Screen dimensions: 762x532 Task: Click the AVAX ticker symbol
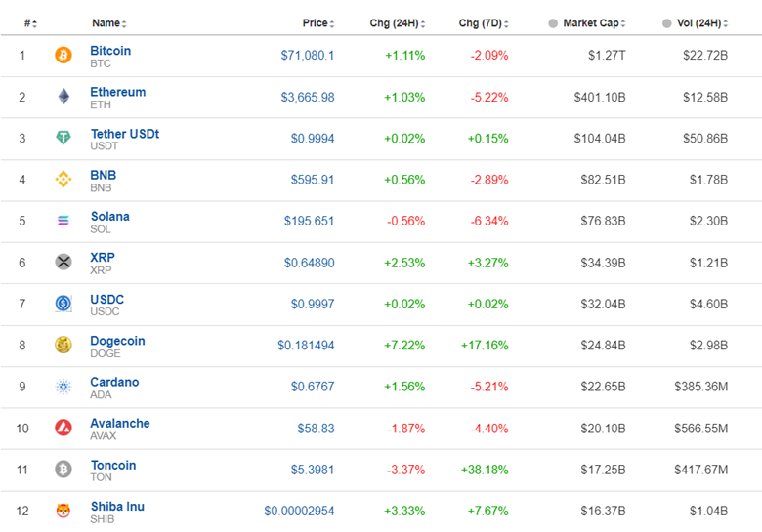point(103,436)
